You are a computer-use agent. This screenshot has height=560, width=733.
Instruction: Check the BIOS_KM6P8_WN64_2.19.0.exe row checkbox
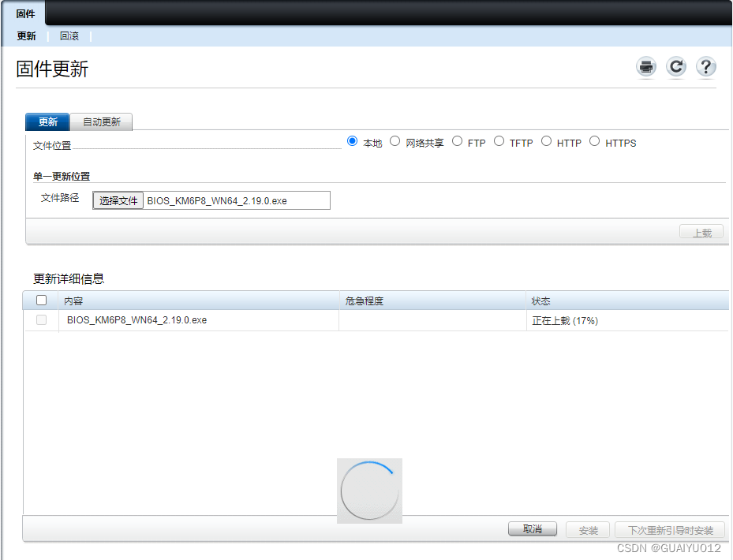tap(42, 320)
